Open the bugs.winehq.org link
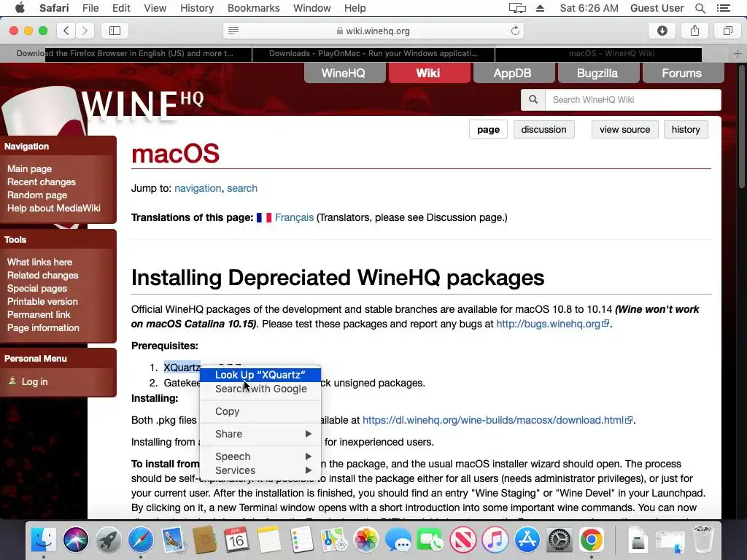Image resolution: width=747 pixels, height=560 pixels. coord(553,324)
